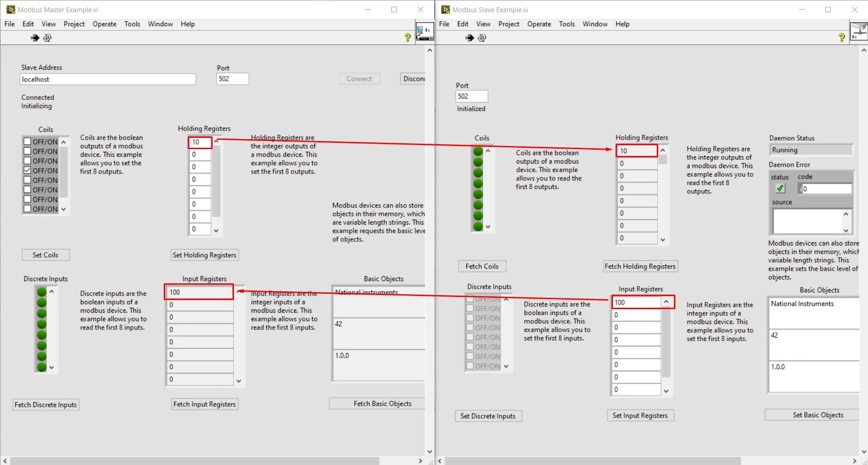Screen dimensions: 868x465
Task: Open the Operate menu in Modbus Master window
Action: tap(104, 24)
